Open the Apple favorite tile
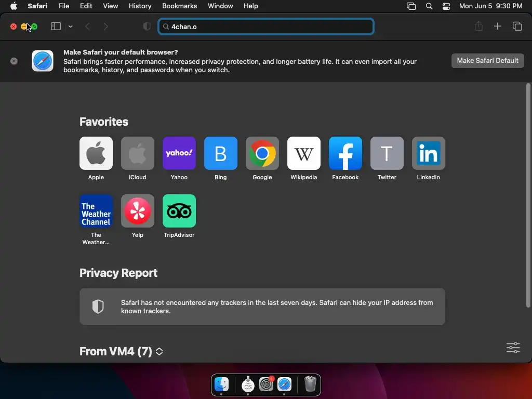The image size is (532, 399). click(x=96, y=153)
